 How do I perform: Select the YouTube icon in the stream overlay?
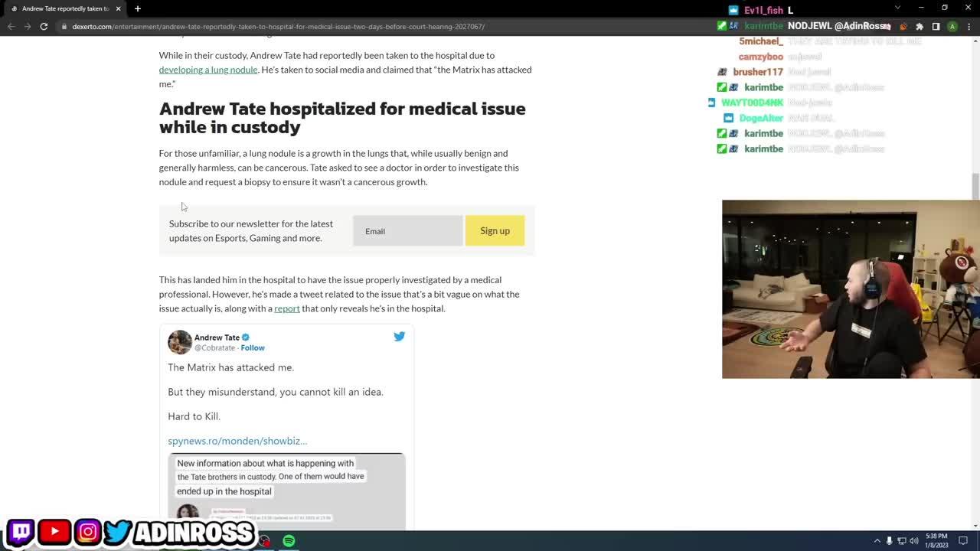(54, 531)
